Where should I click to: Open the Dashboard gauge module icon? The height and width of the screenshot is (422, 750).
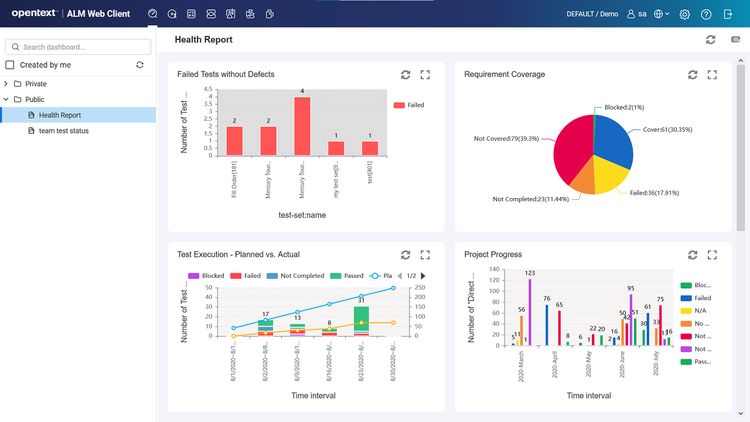click(x=153, y=14)
